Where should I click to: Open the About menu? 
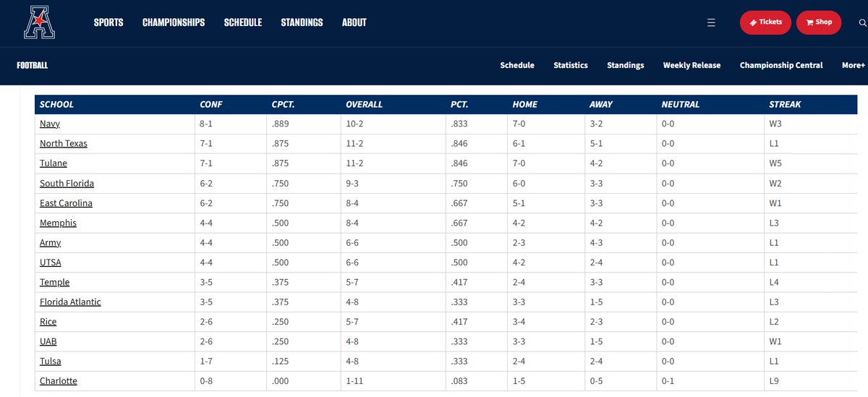[x=354, y=22]
